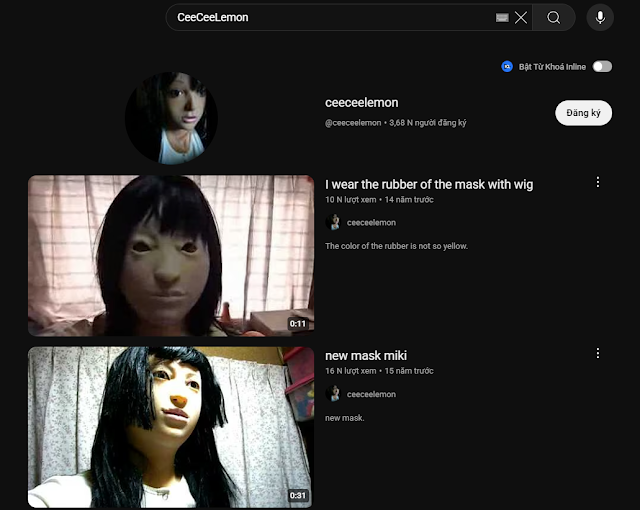This screenshot has width=640, height=510.
Task: Play the rubber mask with wig thumbnail
Action: [171, 256]
